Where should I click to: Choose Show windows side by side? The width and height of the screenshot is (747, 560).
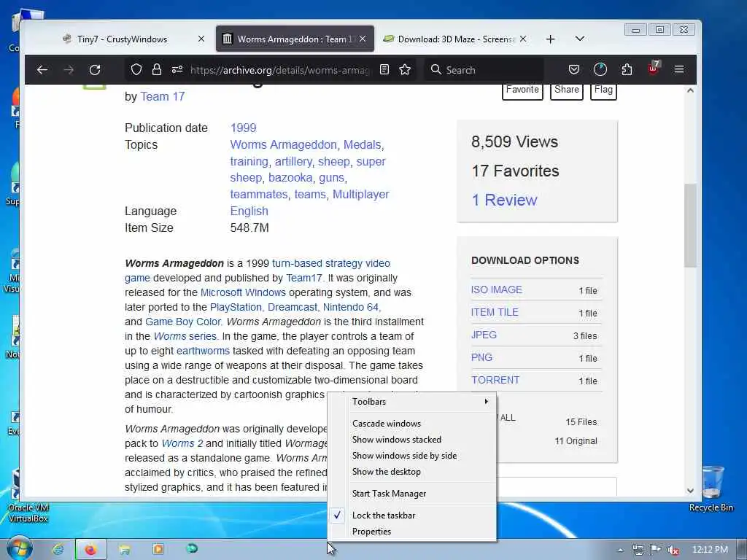coord(412,456)
